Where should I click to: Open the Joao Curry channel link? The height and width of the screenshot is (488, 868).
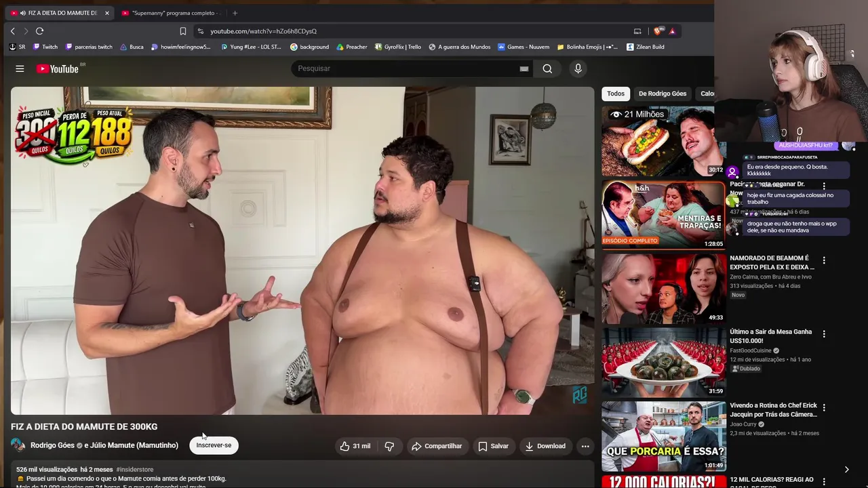[x=743, y=424]
